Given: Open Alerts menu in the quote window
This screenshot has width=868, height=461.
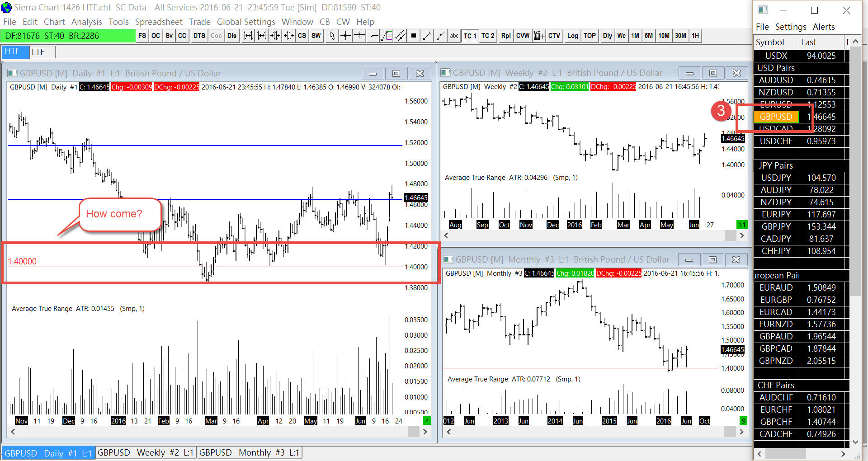Looking at the screenshot, I should coord(824,27).
